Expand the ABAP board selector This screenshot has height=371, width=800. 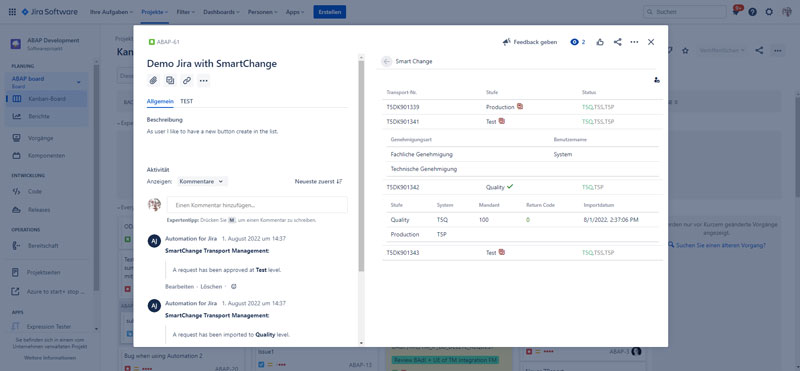[46, 82]
